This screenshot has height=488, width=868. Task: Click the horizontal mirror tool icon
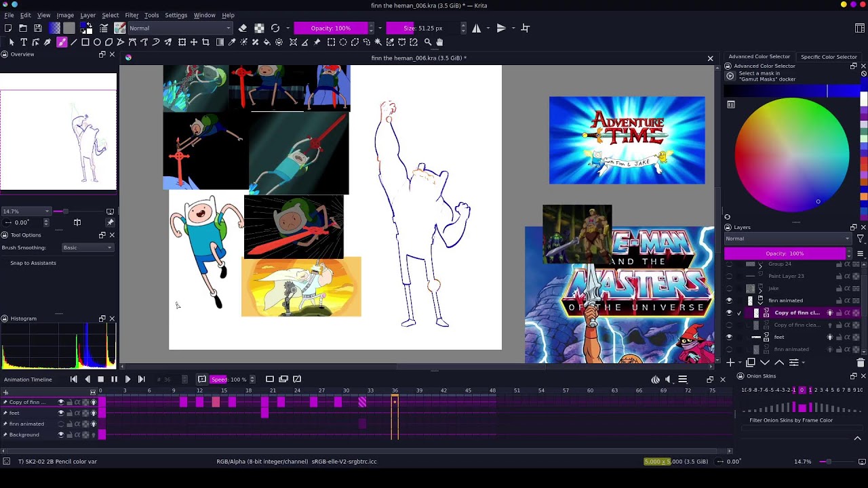(477, 28)
